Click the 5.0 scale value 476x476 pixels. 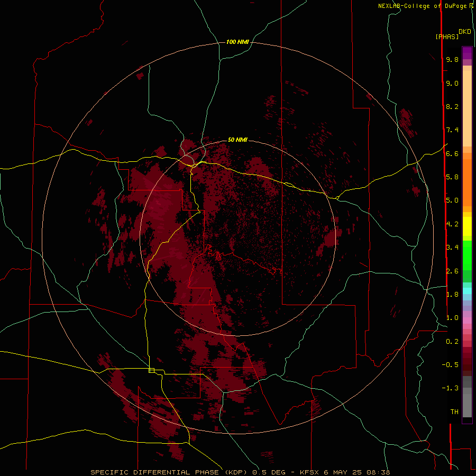pos(452,200)
